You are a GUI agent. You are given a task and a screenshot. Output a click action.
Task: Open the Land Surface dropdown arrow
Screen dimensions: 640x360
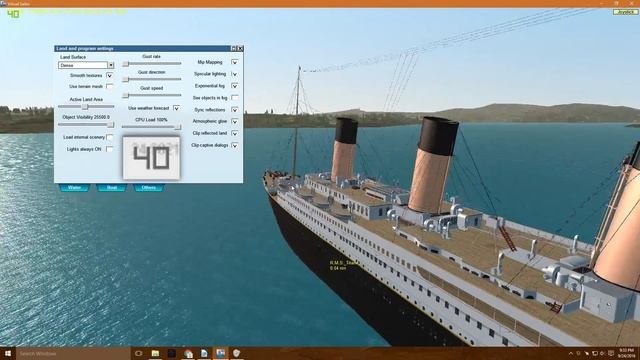click(111, 65)
